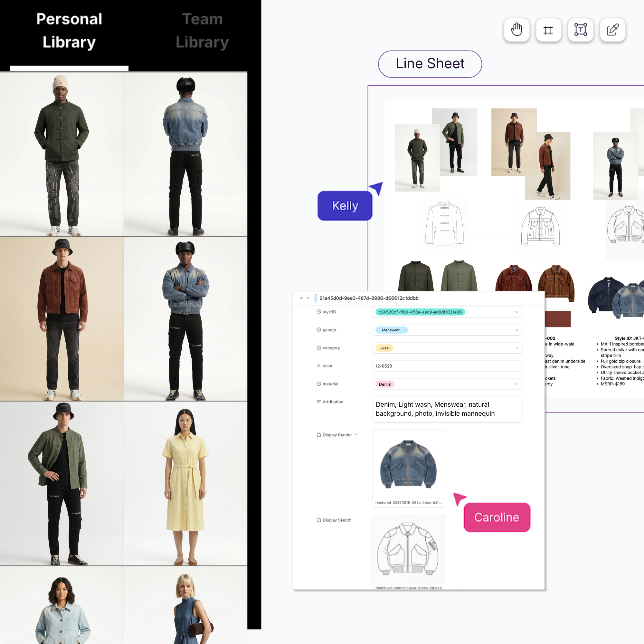Switch to Team Library tab
The width and height of the screenshot is (644, 644).
202,31
